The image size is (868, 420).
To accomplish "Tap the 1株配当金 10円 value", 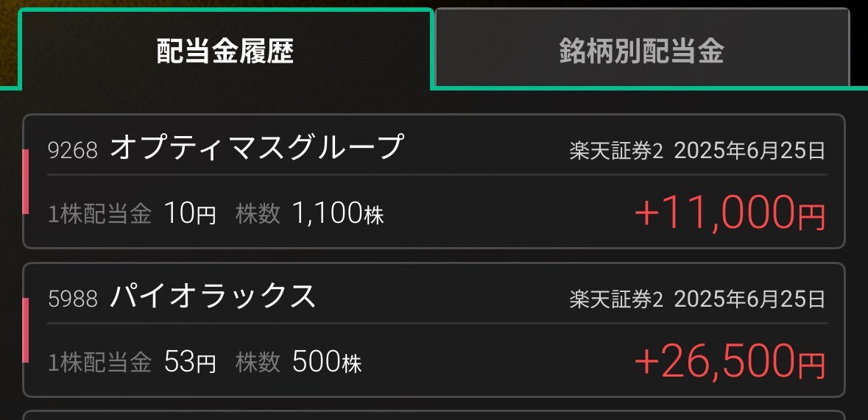I will [190, 213].
